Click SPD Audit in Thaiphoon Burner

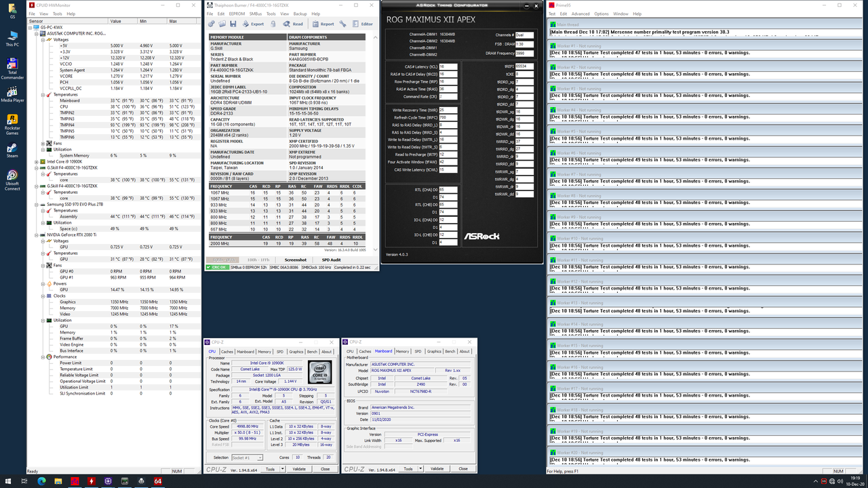tap(331, 260)
